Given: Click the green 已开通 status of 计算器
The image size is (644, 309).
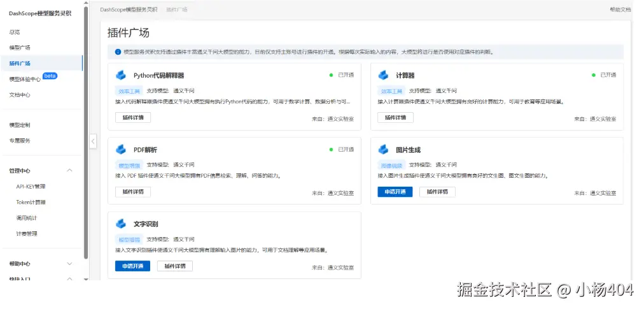Looking at the screenshot, I should [x=604, y=75].
